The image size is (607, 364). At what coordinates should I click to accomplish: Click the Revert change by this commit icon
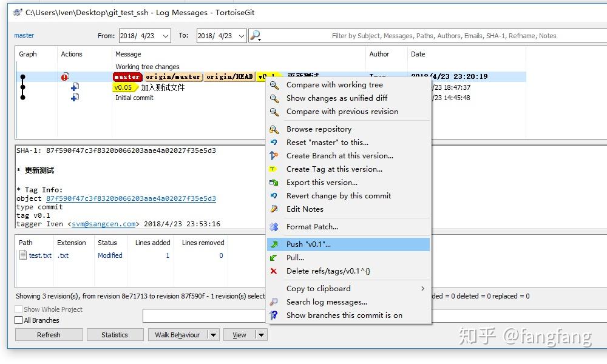[x=274, y=196]
